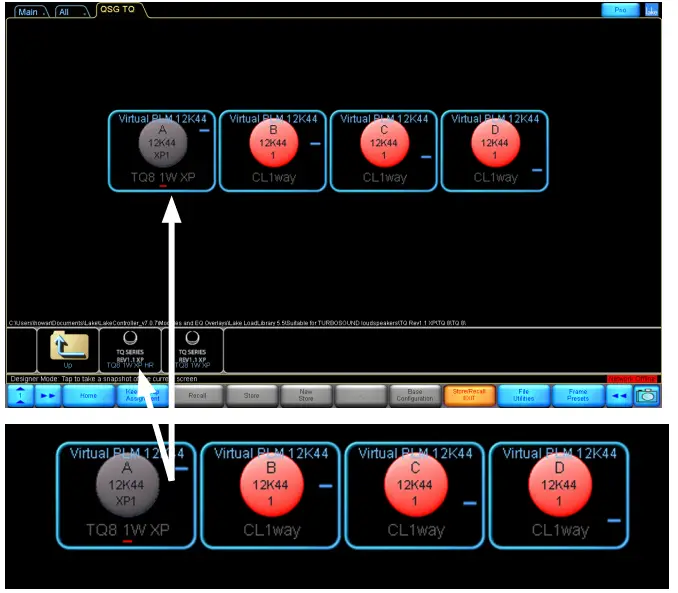Click the Recall button
This screenshot has width=678, height=593.
click(199, 397)
